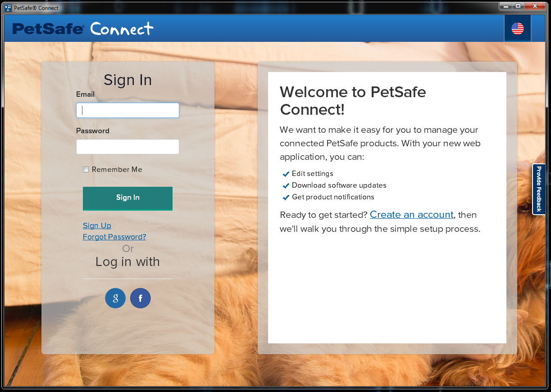Image resolution: width=551 pixels, height=392 pixels.
Task: Open the Provide Feedback side tab
Action: 539,189
